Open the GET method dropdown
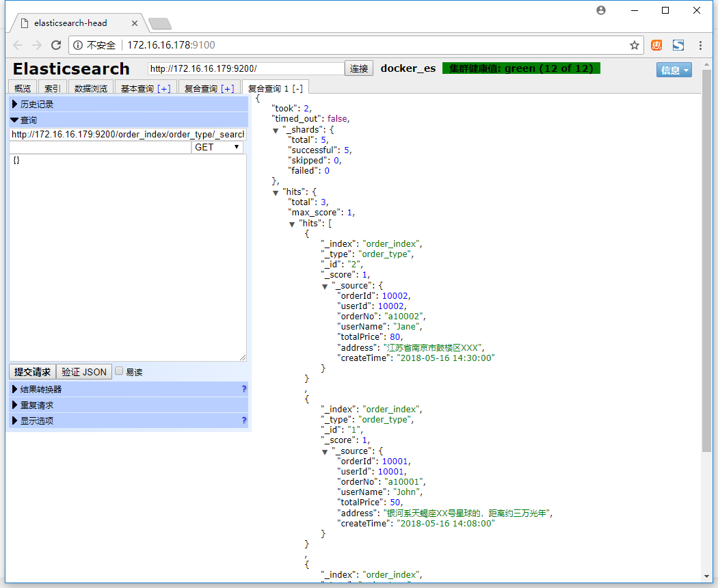718x588 pixels. tap(217, 147)
